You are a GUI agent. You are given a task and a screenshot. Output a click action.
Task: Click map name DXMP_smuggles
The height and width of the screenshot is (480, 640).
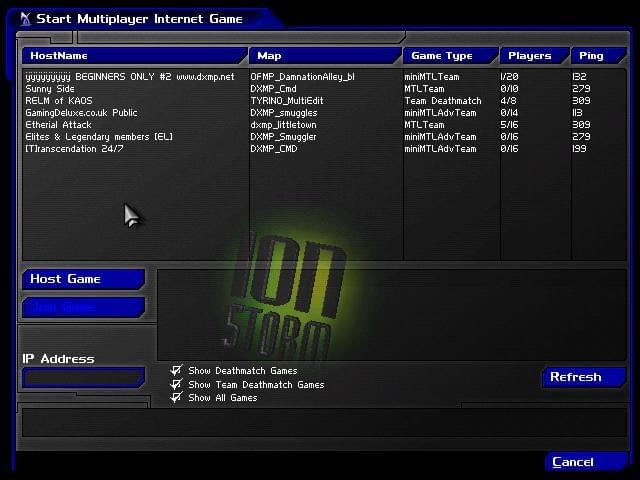click(x=284, y=113)
